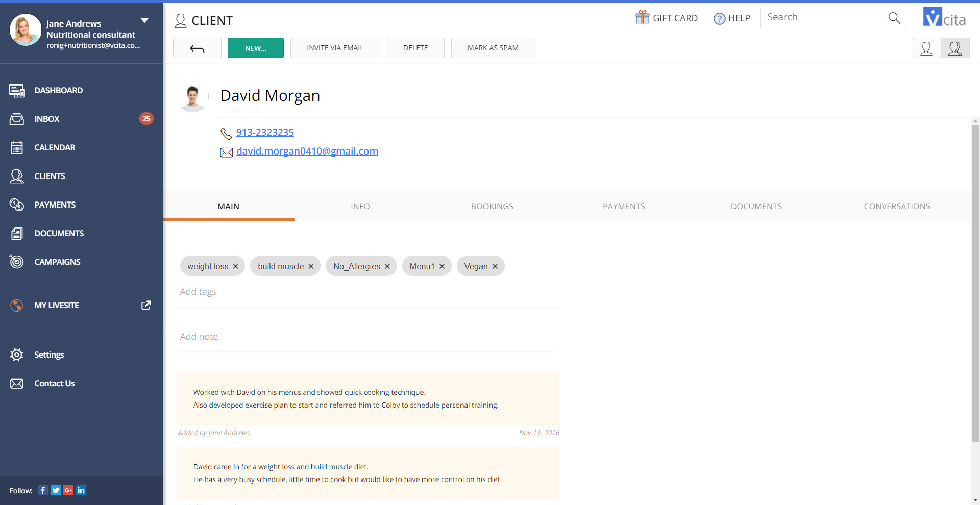Remove the 'Vegan' tag
The image size is (980, 505).
495,266
